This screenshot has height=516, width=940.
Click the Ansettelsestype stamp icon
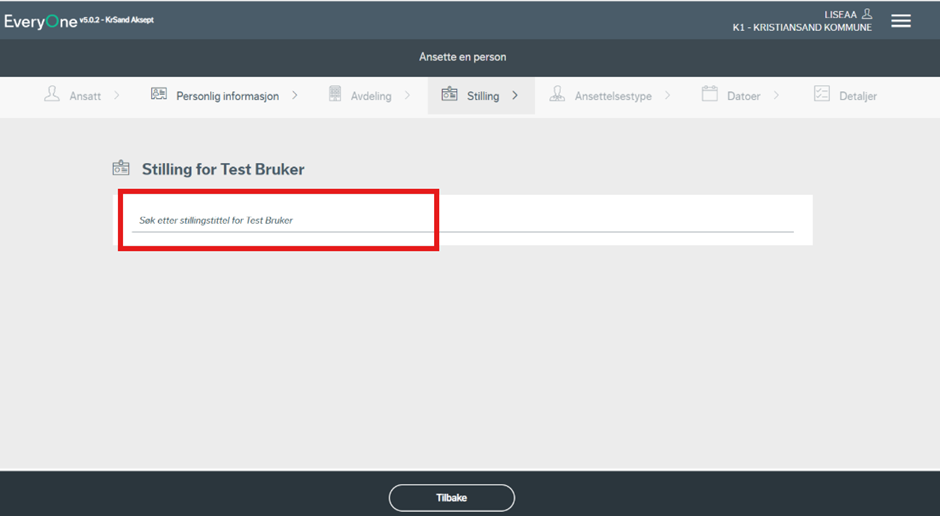coord(557,95)
